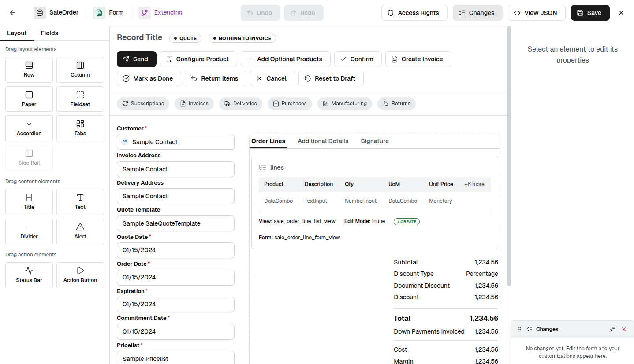Click the Send action button

137,59
